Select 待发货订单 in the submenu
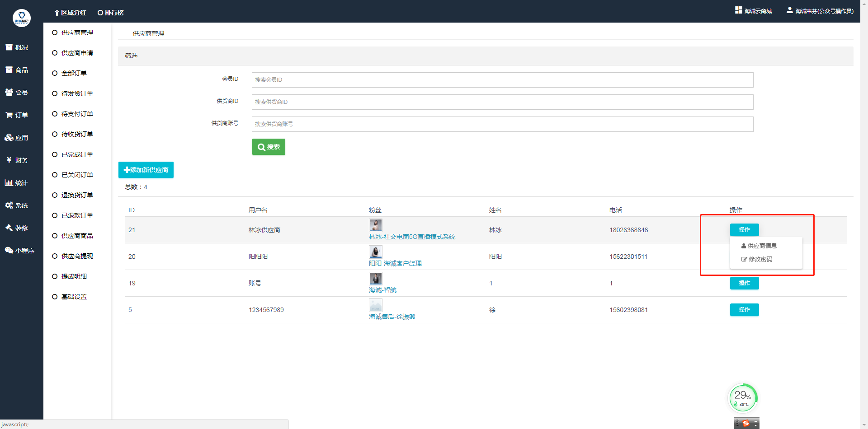 (77, 93)
